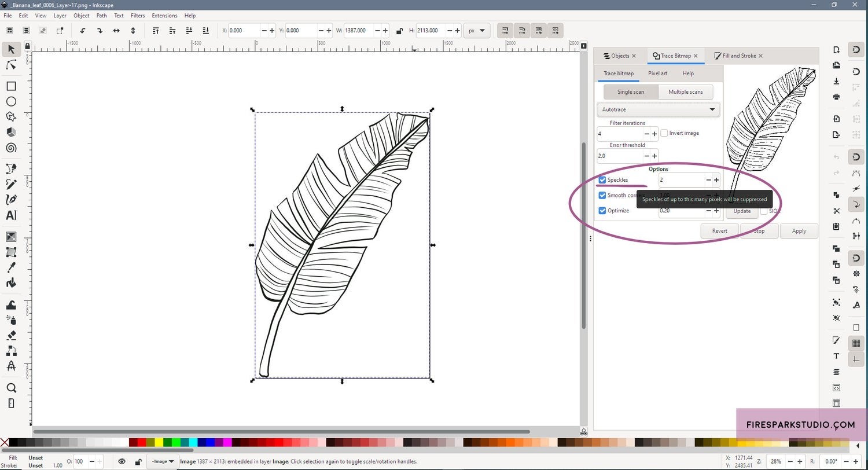Image resolution: width=868 pixels, height=470 pixels.
Task: Choose the Color dropper tool
Action: [10, 267]
